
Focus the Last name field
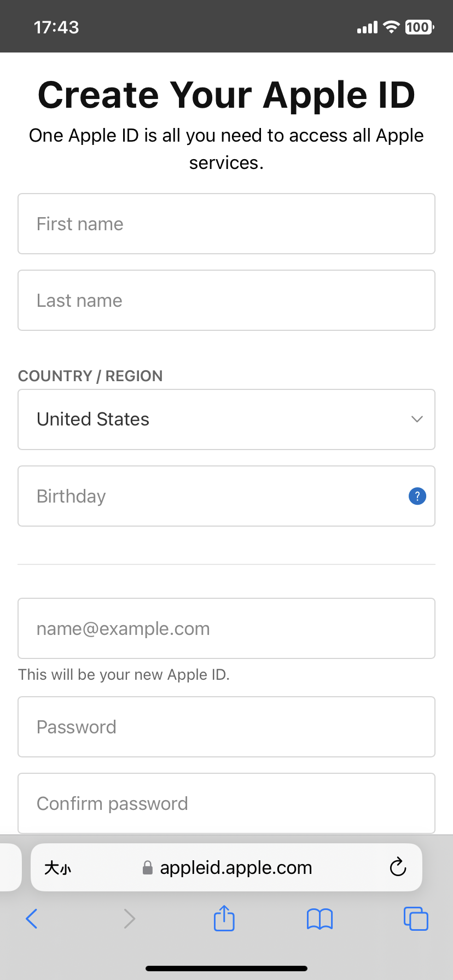[226, 300]
